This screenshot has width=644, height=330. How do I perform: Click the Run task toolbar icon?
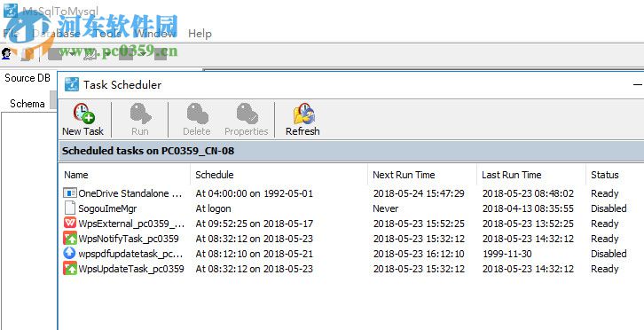tap(140, 119)
